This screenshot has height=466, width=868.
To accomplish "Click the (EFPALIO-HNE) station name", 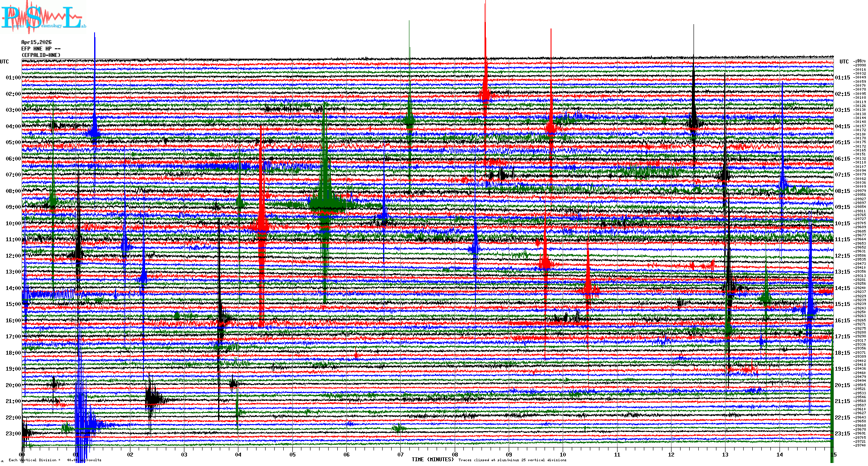I will 41,55.
